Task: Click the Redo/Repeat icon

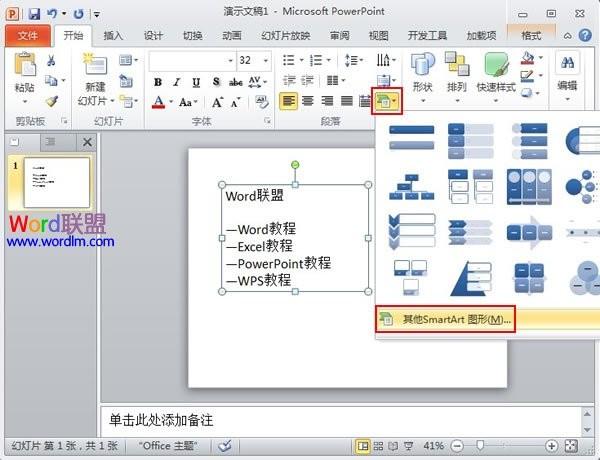Action: point(78,14)
